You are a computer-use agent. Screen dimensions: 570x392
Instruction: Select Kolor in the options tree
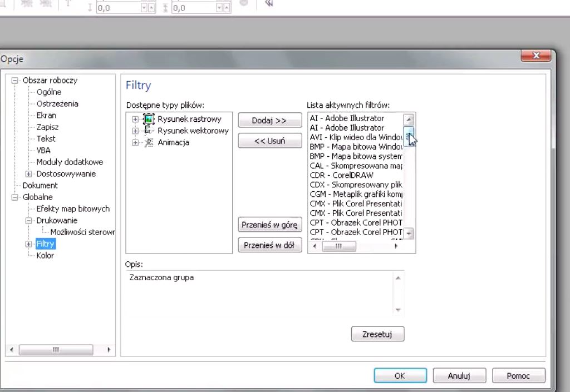point(45,255)
